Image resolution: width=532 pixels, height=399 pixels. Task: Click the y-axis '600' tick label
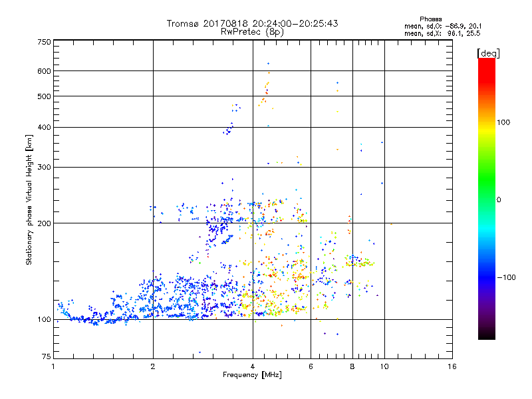[44, 71]
